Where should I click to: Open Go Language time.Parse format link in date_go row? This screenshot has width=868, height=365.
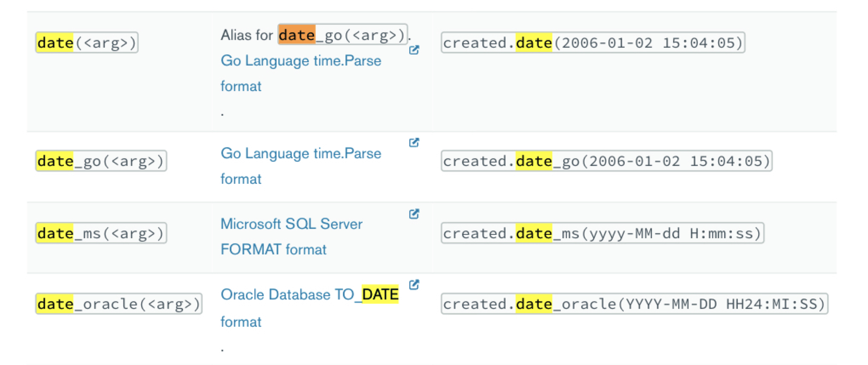301,166
